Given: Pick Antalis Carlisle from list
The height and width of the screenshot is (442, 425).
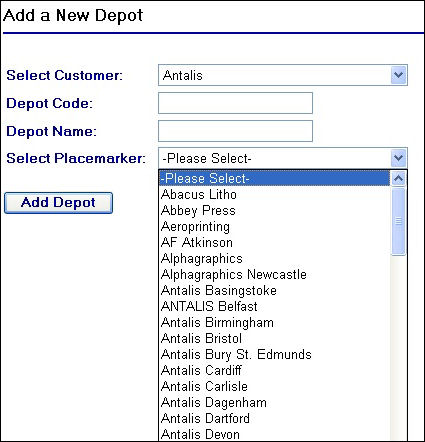Looking at the screenshot, I should coord(274,386).
